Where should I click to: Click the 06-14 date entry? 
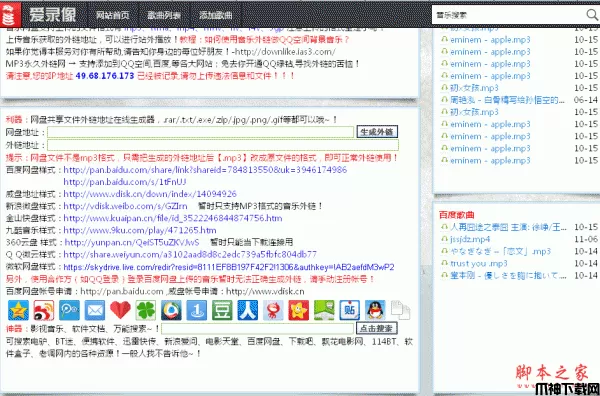586,100
